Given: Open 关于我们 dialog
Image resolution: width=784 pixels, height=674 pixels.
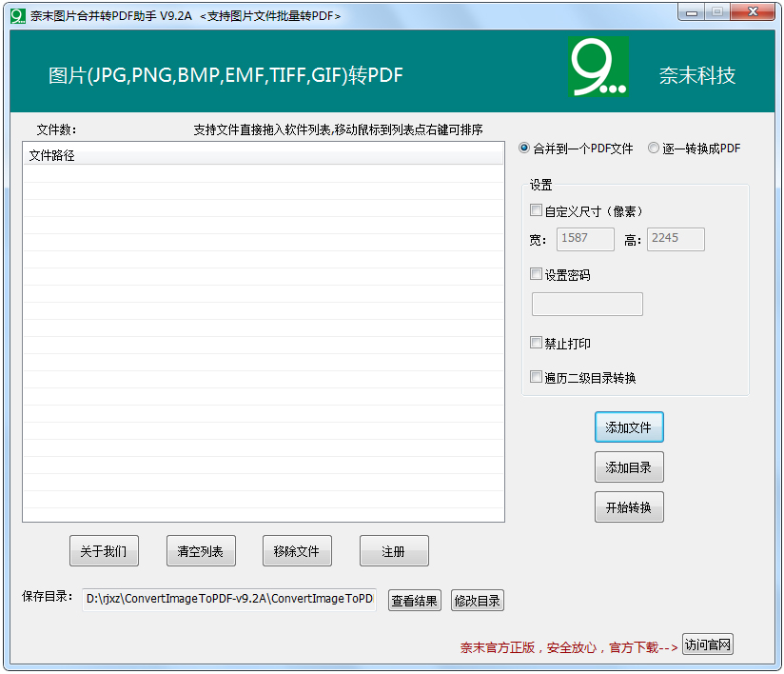Looking at the screenshot, I should (104, 551).
